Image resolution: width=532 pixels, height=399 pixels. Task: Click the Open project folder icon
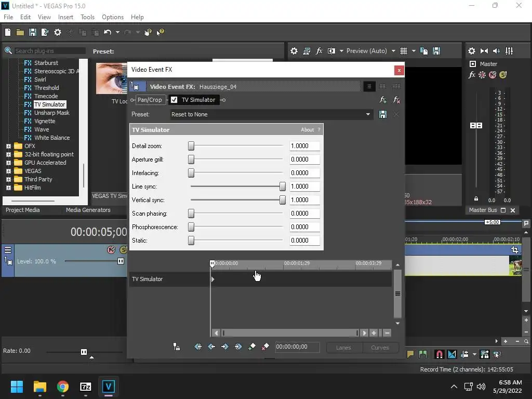point(20,32)
